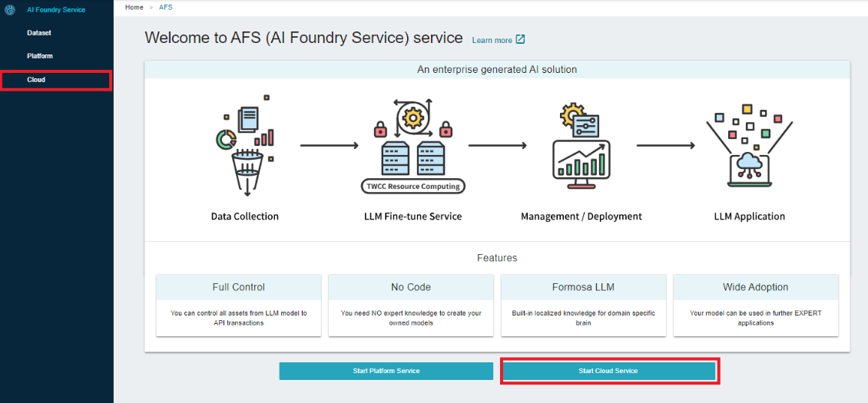The image size is (868, 403).
Task: Select Dataset in the sidebar
Action: (x=38, y=33)
